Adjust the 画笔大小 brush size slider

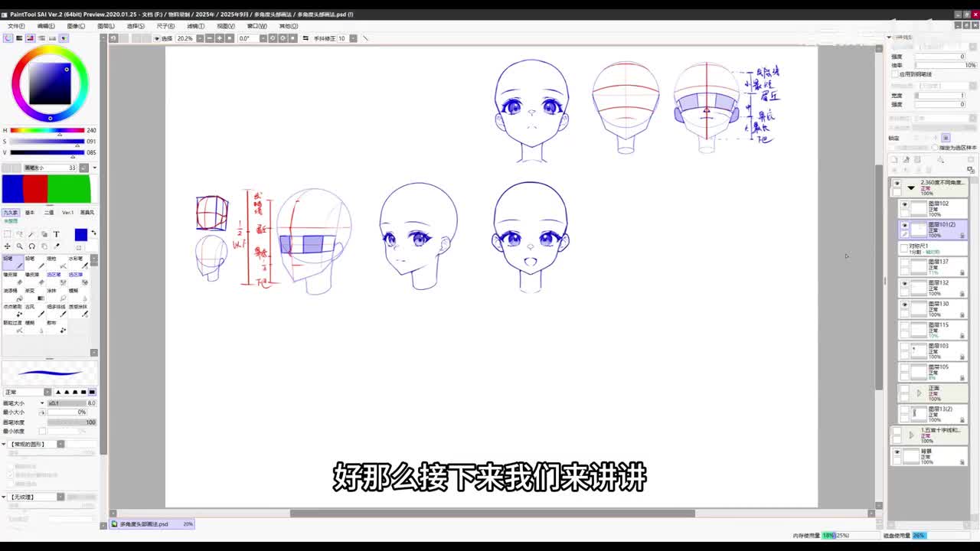[72, 403]
